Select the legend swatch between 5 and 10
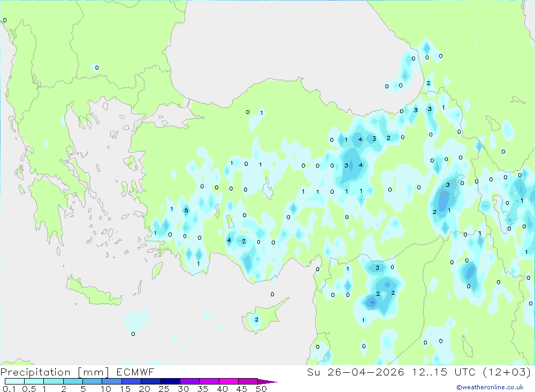535x392 pixels. point(93,381)
